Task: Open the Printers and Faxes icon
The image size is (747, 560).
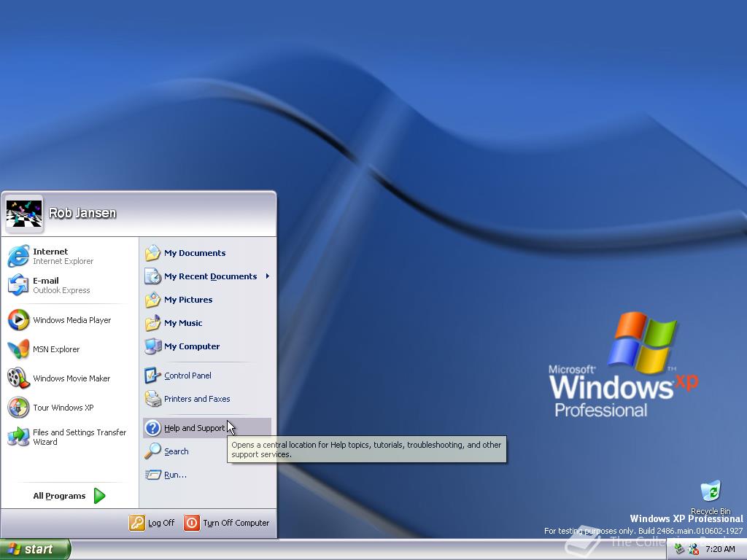Action: tap(153, 399)
